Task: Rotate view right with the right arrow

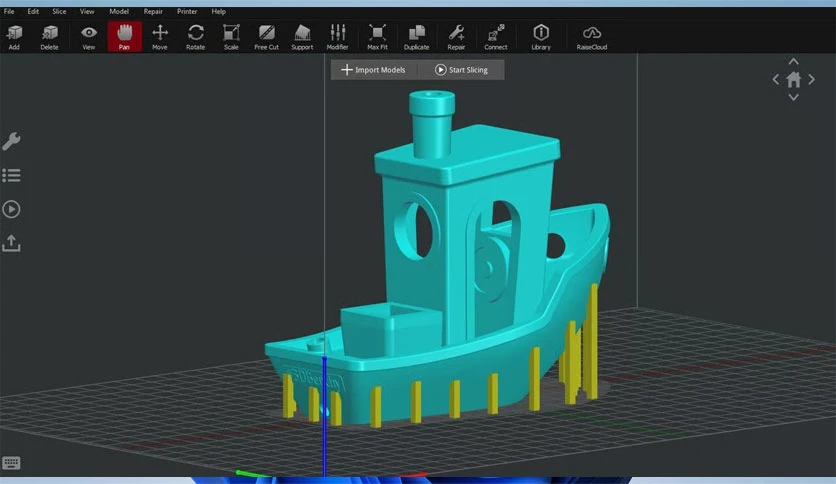Action: click(811, 80)
